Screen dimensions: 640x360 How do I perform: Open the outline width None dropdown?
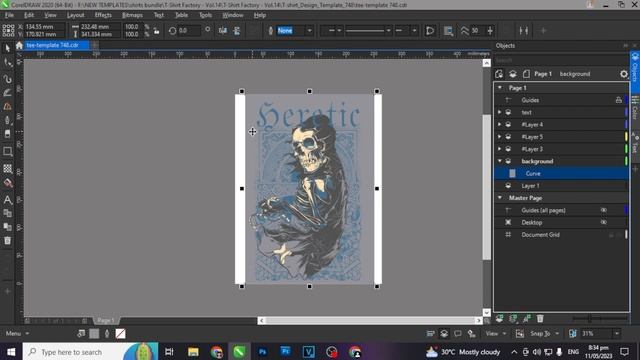[309, 31]
